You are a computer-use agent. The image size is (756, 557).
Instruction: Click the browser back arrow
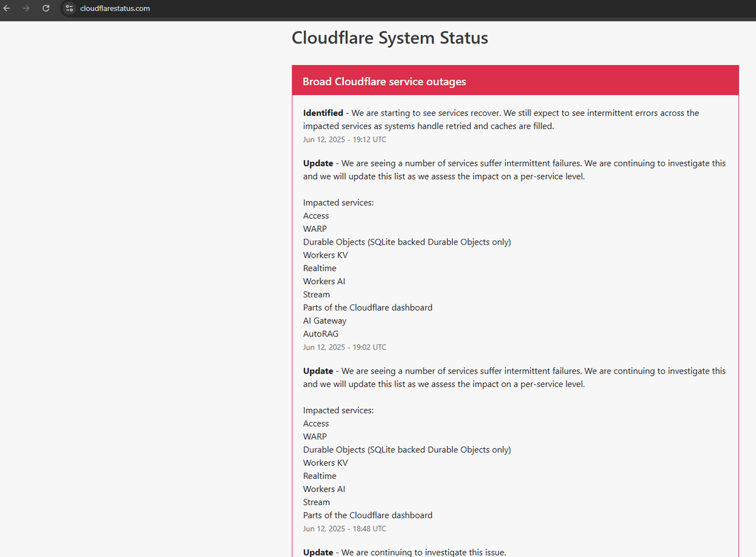click(7, 9)
